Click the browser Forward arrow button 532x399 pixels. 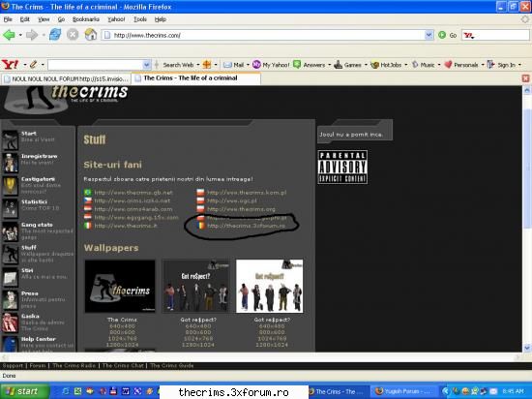point(32,35)
